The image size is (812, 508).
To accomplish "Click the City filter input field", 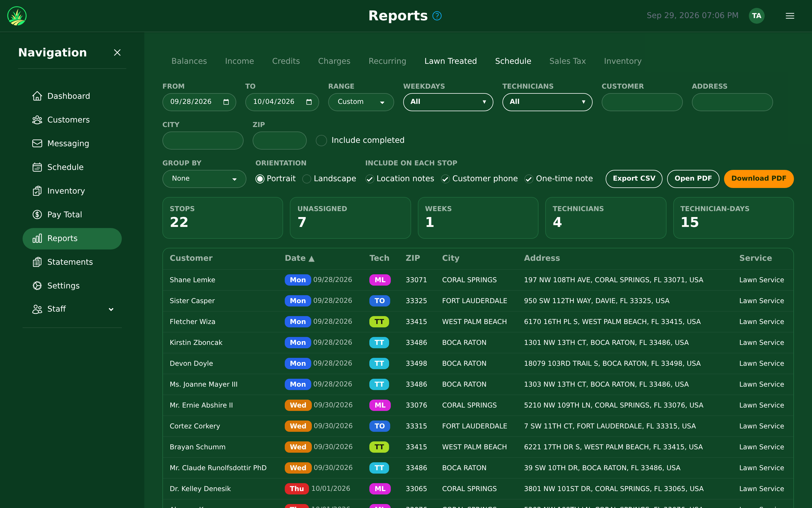I will [x=203, y=141].
